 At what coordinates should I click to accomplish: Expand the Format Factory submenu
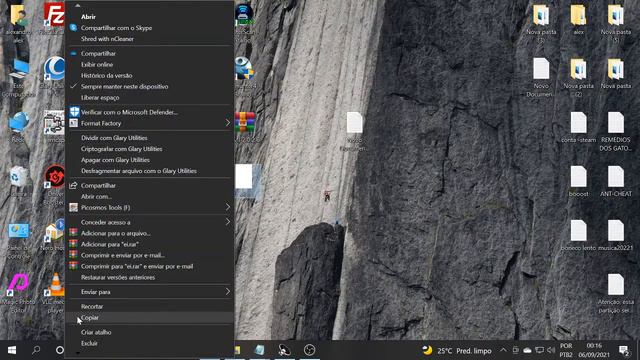pos(149,123)
